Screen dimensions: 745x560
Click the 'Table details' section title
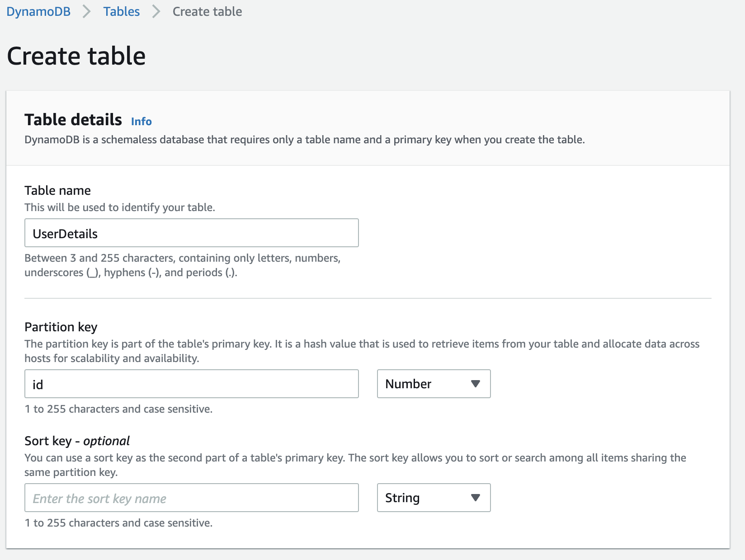73,120
